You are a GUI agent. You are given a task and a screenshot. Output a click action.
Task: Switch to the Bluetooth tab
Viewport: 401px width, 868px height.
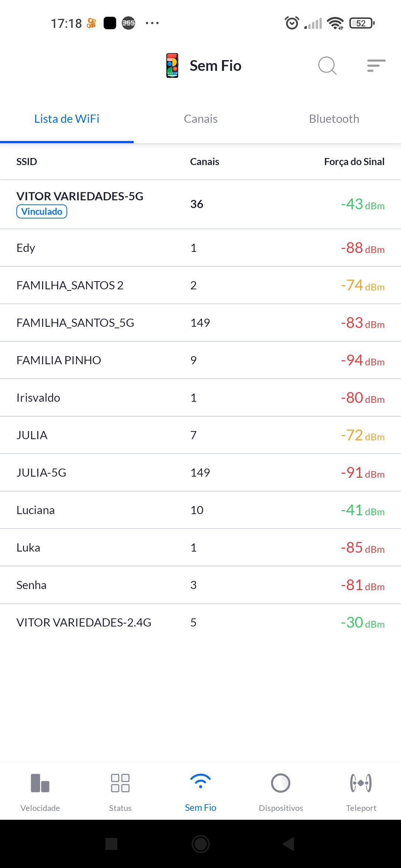[x=334, y=119]
